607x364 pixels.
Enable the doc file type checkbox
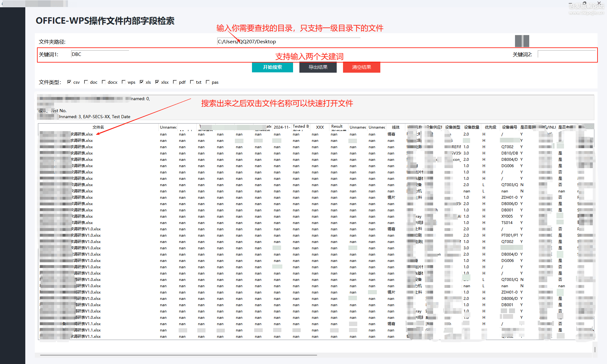pyautogui.click(x=86, y=82)
